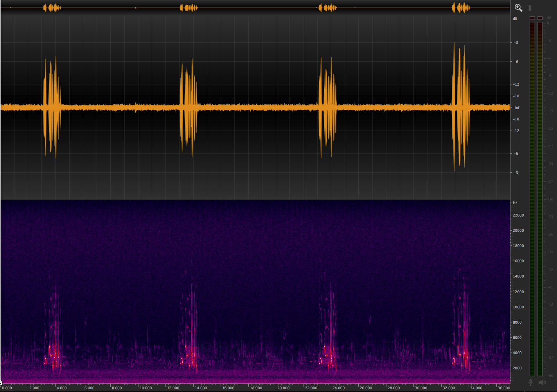Click the right channel level meter bar

[540, 199]
